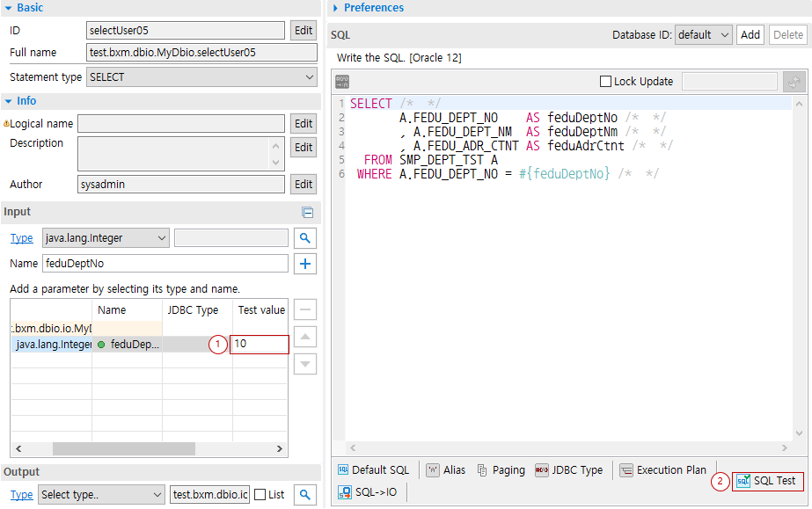Click SQL editor vertical scroll-down arrow
Screen dimensions: 812x509
click(x=799, y=433)
